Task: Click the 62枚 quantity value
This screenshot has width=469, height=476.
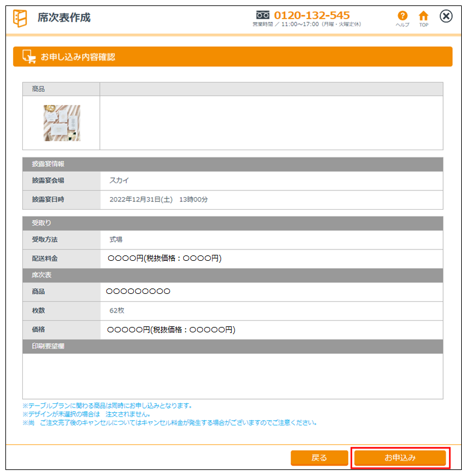Action: [x=116, y=311]
